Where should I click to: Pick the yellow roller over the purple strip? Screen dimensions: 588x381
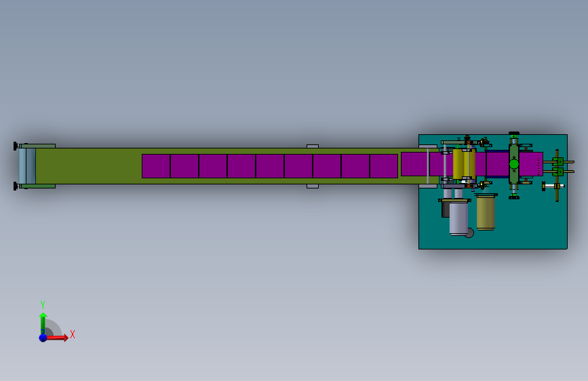tap(464, 164)
